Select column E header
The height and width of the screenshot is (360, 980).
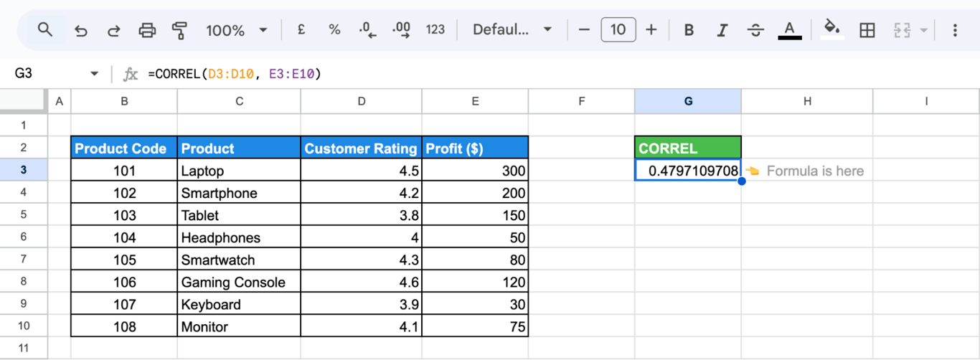tap(475, 102)
